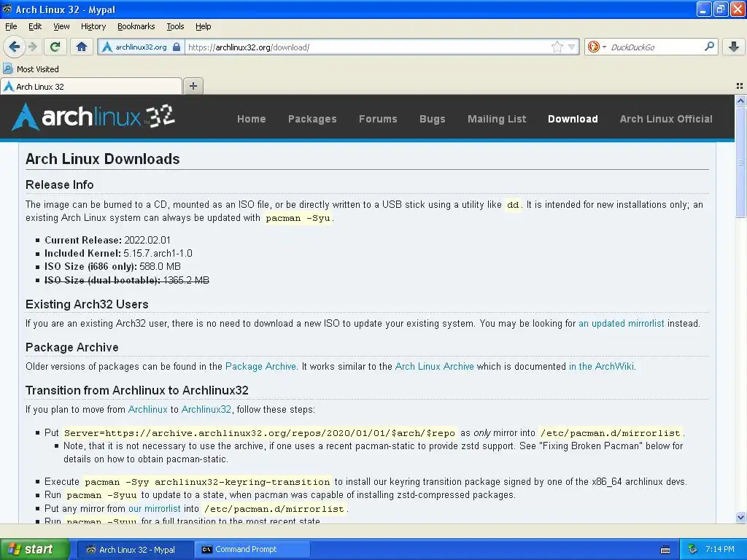Viewport: 747px width, 560px height.
Task: Reload the current page
Action: pos(55,47)
